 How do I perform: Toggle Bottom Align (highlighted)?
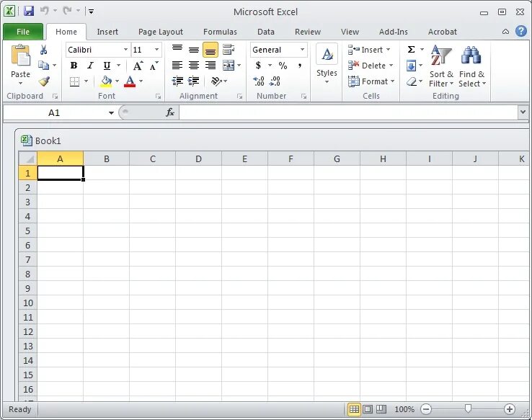210,50
